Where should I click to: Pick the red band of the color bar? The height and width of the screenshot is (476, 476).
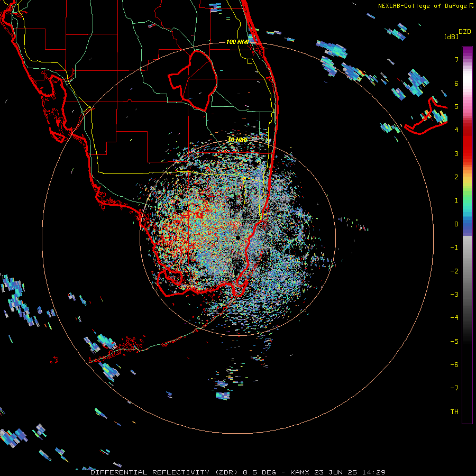(x=467, y=143)
